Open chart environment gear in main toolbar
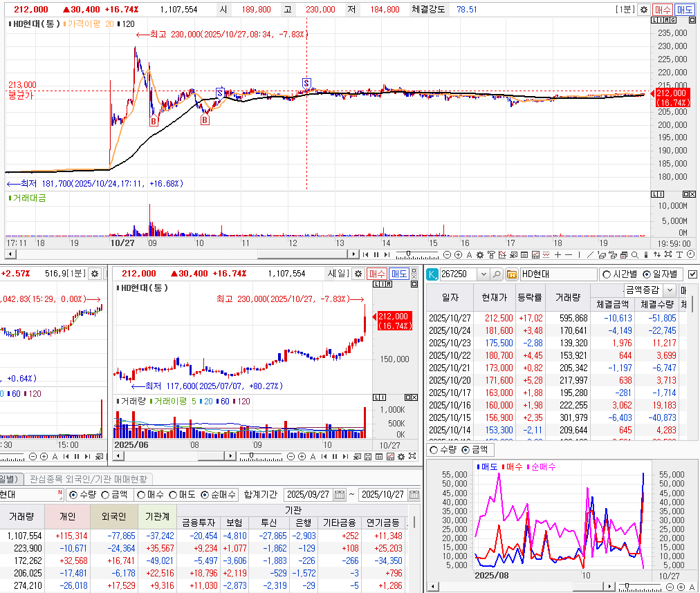 (x=480, y=255)
